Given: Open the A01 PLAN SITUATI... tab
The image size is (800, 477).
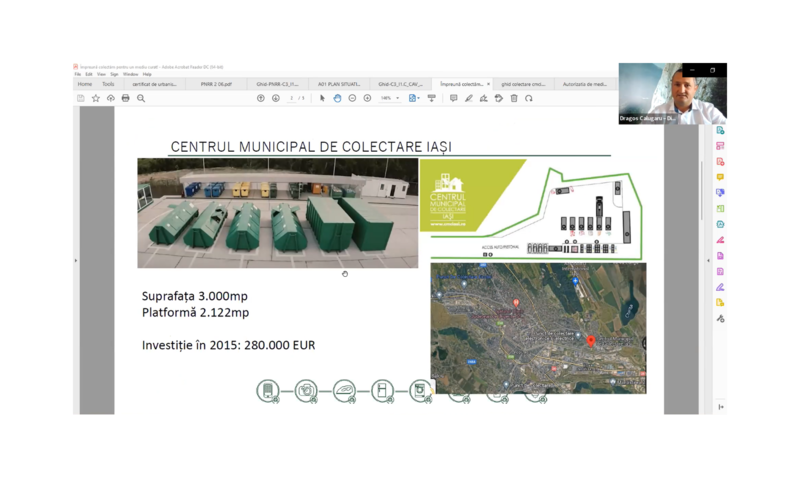Looking at the screenshot, I should click(339, 84).
